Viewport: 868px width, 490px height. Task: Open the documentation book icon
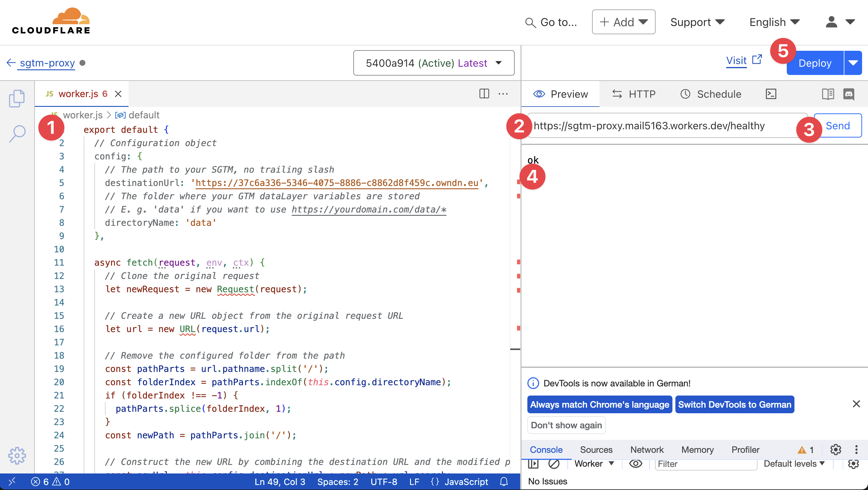tap(828, 94)
